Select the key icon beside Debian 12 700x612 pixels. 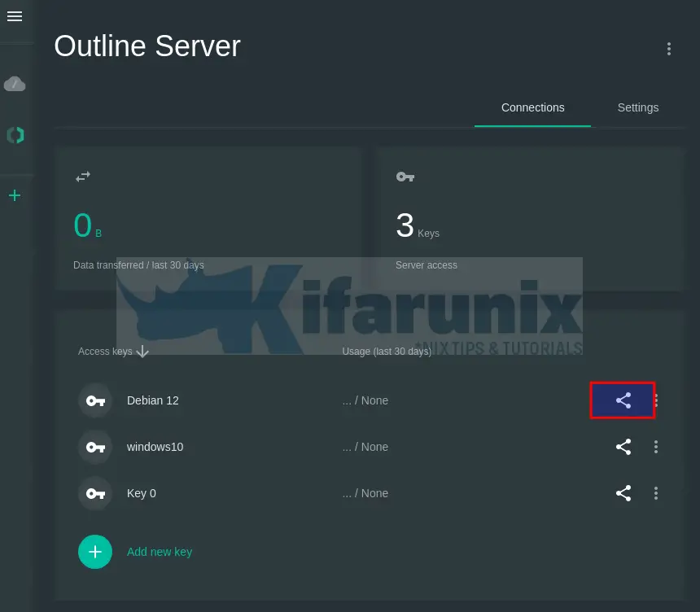click(95, 400)
